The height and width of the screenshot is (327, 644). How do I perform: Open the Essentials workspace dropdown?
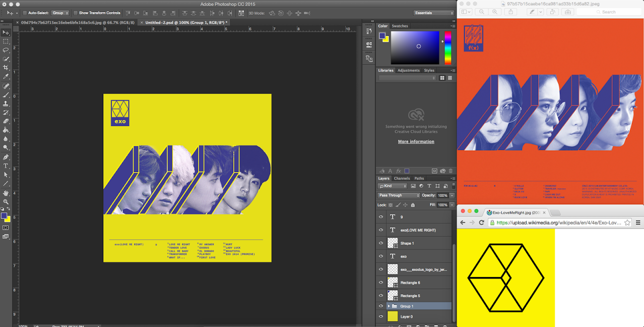pos(434,13)
